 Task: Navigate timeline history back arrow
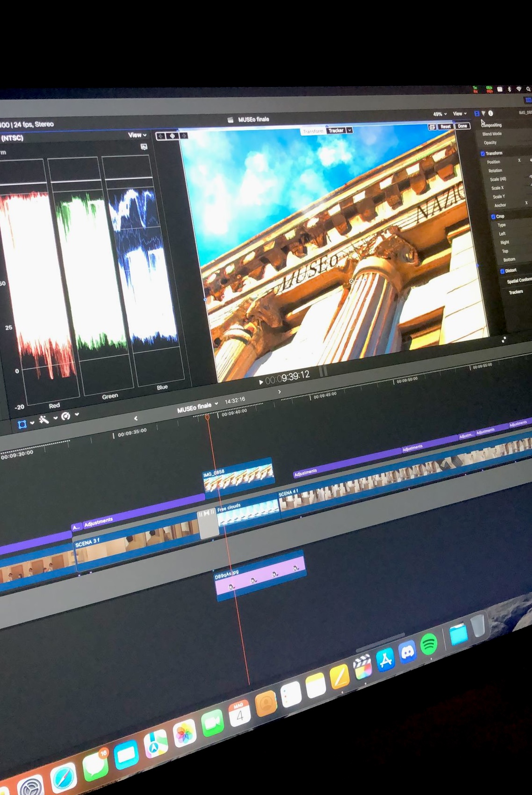[136, 418]
